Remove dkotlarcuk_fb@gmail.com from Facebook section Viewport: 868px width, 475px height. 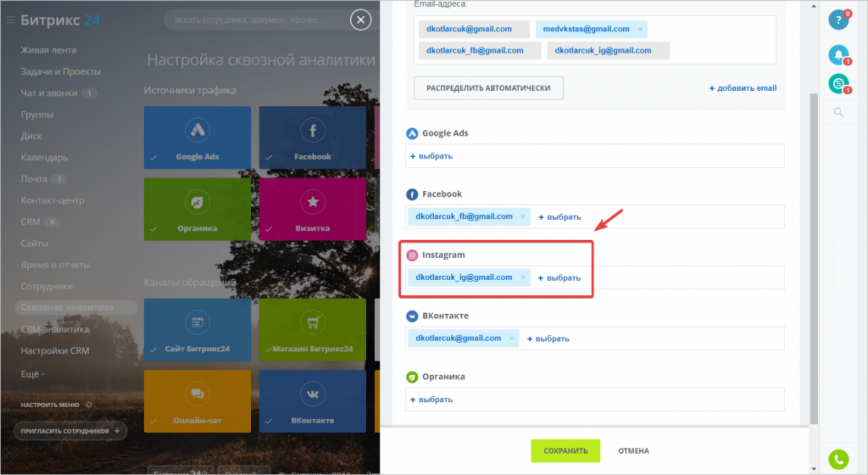(523, 217)
